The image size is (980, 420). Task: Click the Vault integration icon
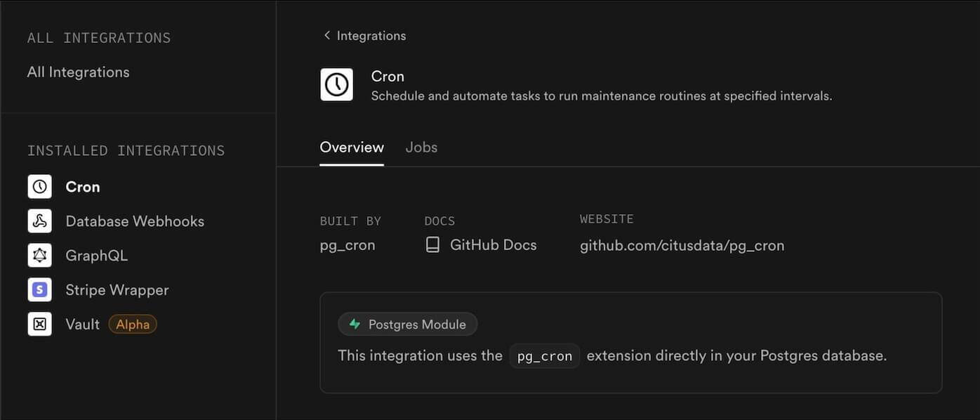(x=39, y=324)
